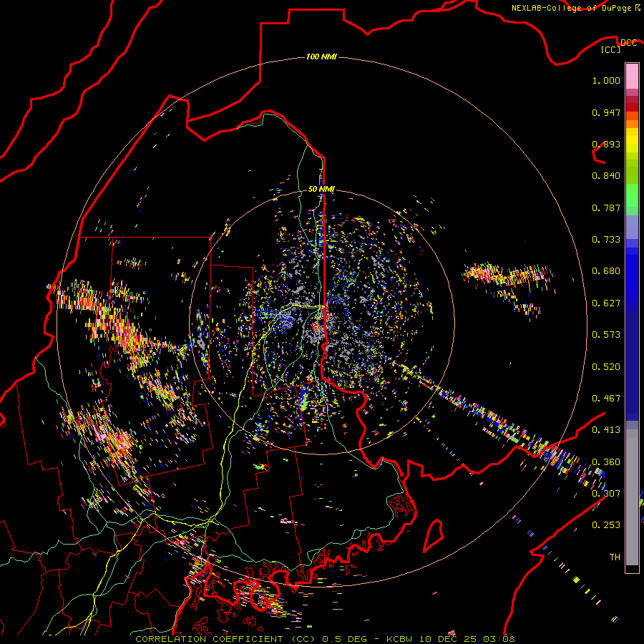644x644 pixels.
Task: Click the 50 NMI range ring label
Action: tap(321, 189)
